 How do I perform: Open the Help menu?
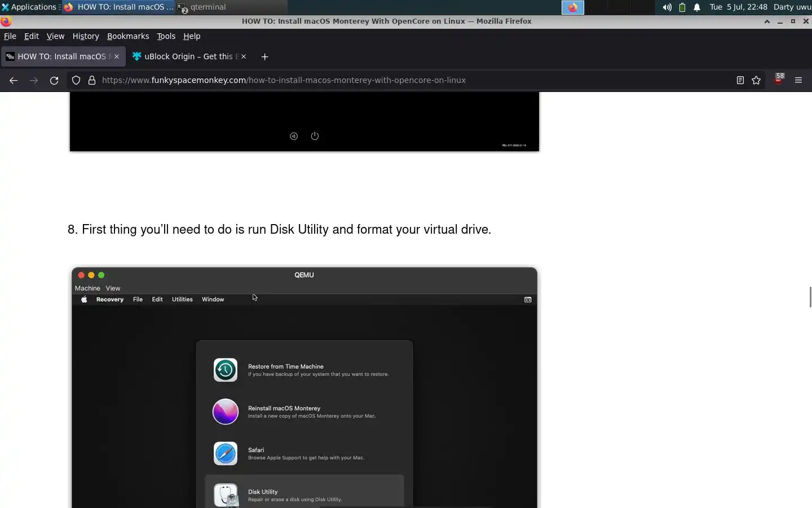click(x=192, y=36)
